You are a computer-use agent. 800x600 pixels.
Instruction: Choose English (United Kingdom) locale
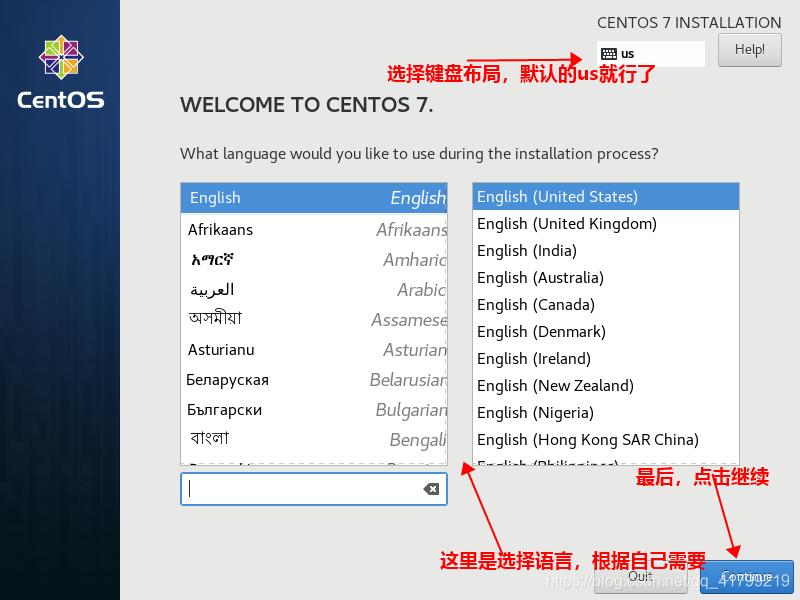point(606,223)
